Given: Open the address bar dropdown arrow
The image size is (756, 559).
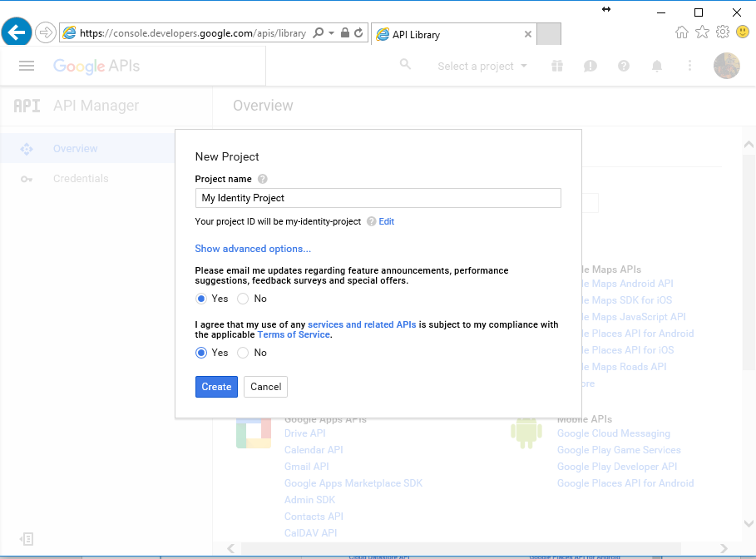Looking at the screenshot, I should point(331,32).
